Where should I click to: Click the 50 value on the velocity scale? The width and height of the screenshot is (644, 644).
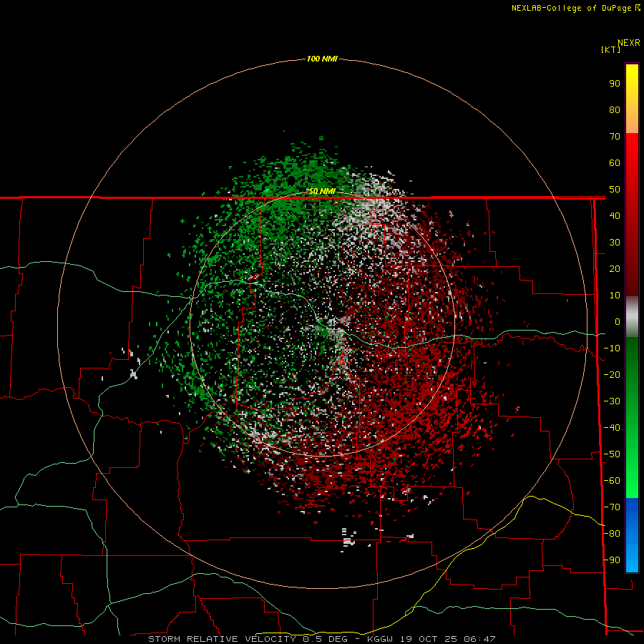click(x=615, y=190)
